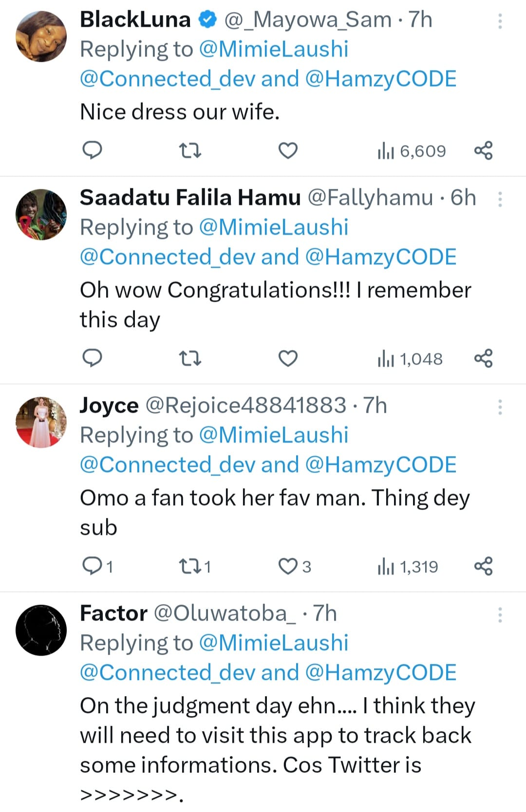Open Factor's profile picture

point(41,630)
